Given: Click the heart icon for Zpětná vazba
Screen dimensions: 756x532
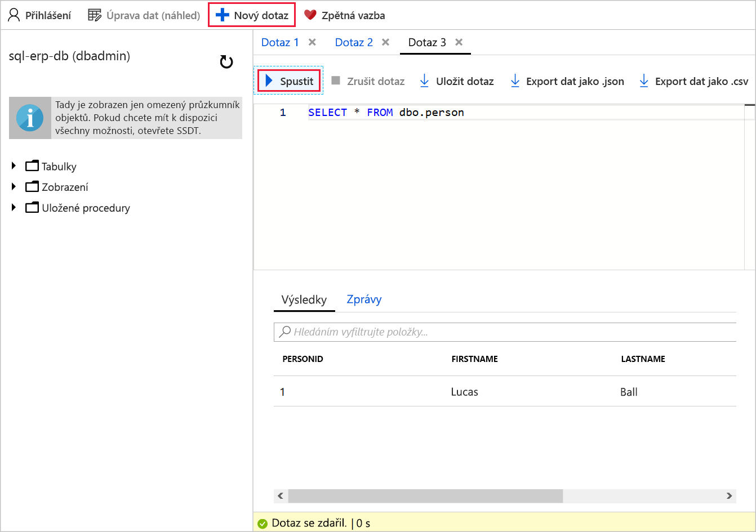Looking at the screenshot, I should 310,15.
